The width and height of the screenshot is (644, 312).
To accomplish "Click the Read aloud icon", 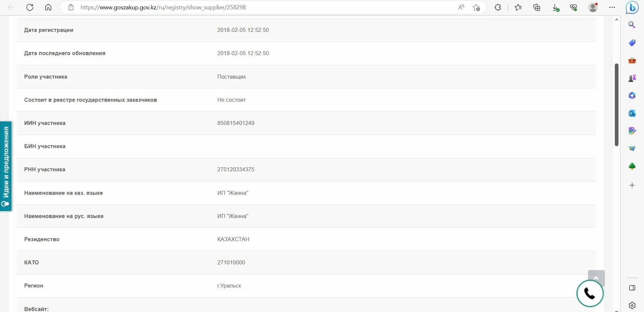I will coord(461,7).
